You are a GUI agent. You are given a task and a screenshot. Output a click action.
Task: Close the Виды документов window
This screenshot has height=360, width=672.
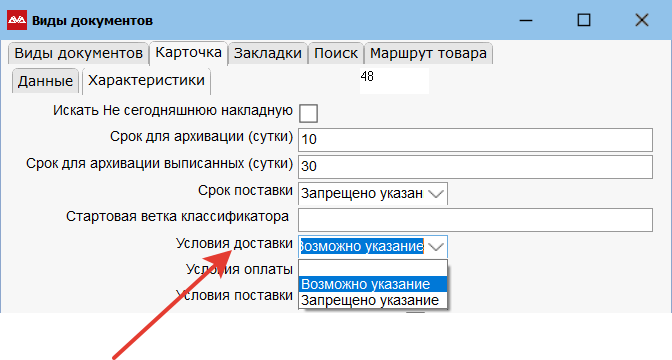[642, 20]
